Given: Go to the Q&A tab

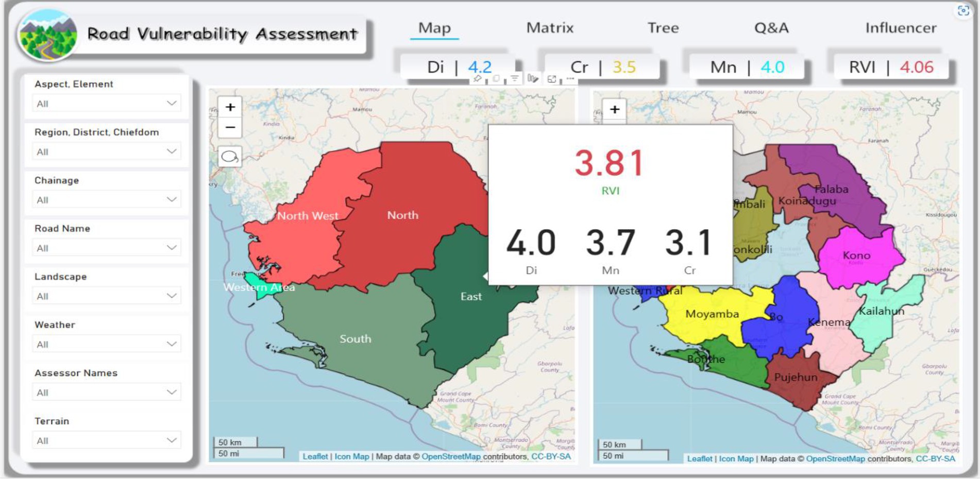Looking at the screenshot, I should [x=771, y=28].
